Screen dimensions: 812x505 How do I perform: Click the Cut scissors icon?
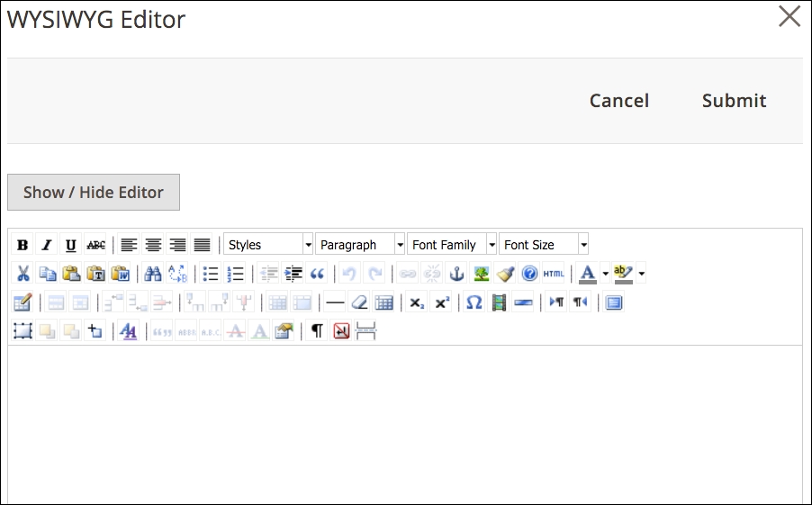pyautogui.click(x=23, y=274)
